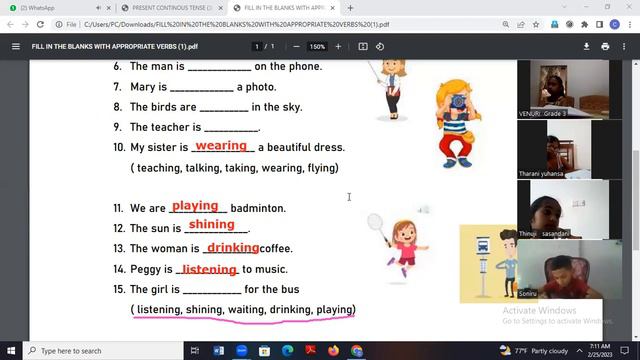Viewport: 640px width, 360px height.
Task: Click the answer 'shining' in sentence 12
Action: pyautogui.click(x=211, y=224)
